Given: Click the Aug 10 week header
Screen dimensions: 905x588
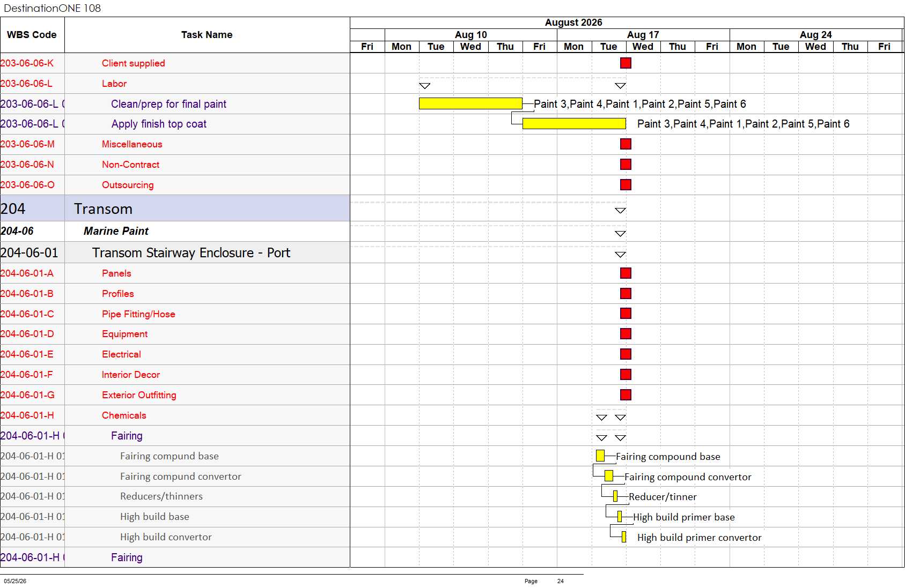Looking at the screenshot, I should tap(471, 35).
